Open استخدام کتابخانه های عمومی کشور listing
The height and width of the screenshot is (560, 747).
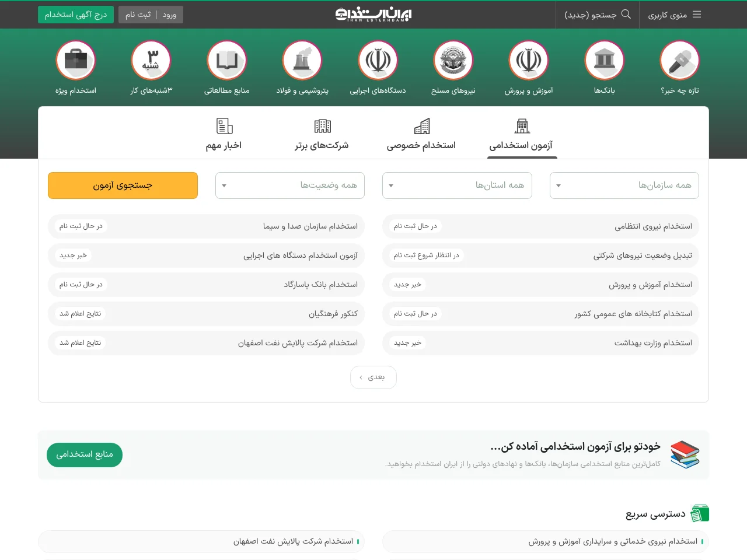540,314
